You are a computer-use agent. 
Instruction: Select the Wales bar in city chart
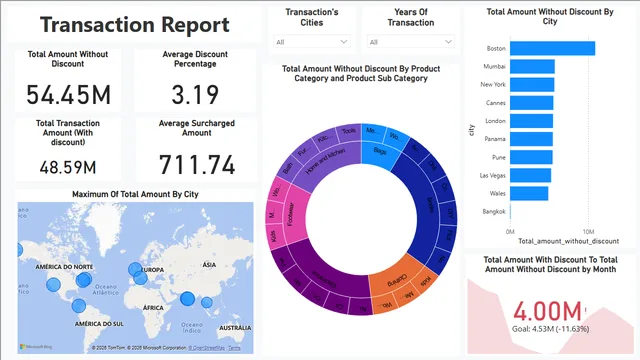pyautogui.click(x=529, y=193)
